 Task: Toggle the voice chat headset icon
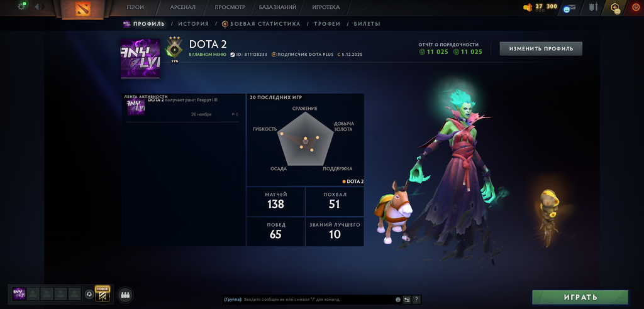tap(89, 294)
